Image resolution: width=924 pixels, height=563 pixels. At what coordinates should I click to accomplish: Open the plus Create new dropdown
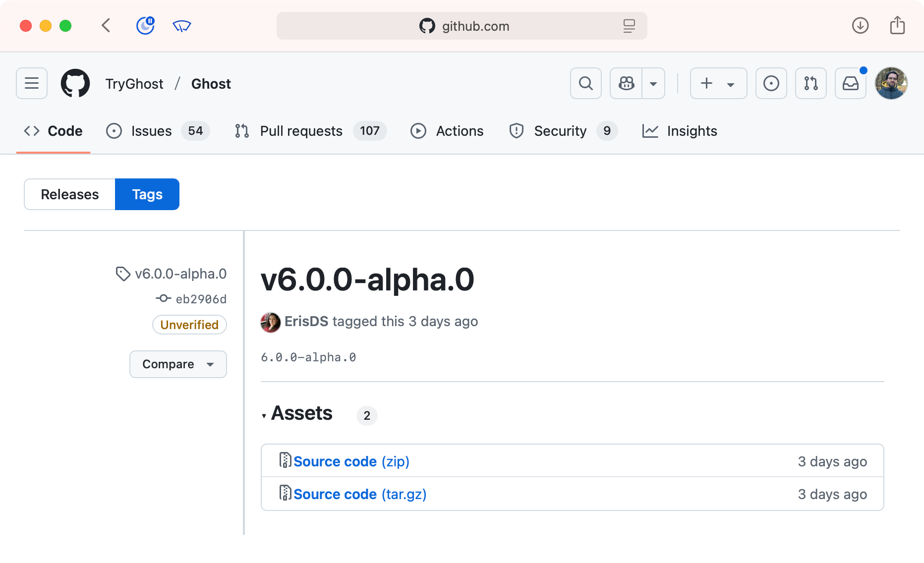718,83
